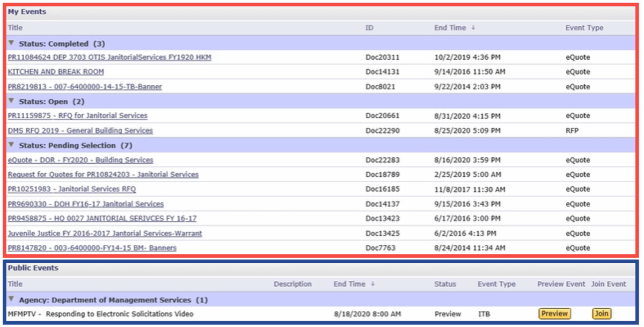Viewport: 644px width, 327px height.
Task: Open eQuote DOR FY2020 Building Services
Action: point(80,160)
